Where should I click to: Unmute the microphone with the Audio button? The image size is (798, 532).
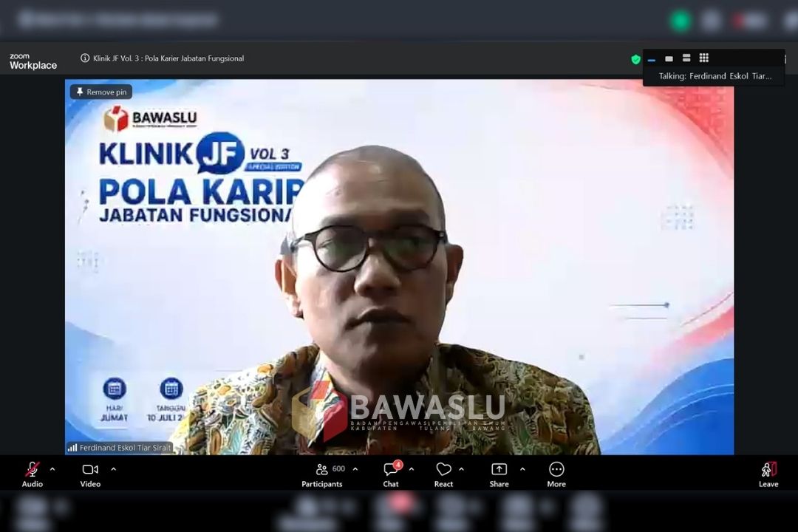(x=32, y=474)
